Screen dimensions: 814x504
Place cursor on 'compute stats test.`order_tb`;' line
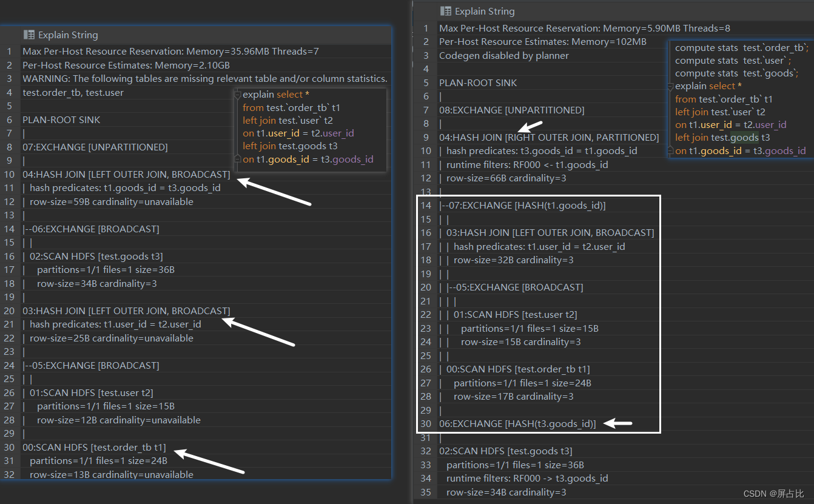pos(742,47)
